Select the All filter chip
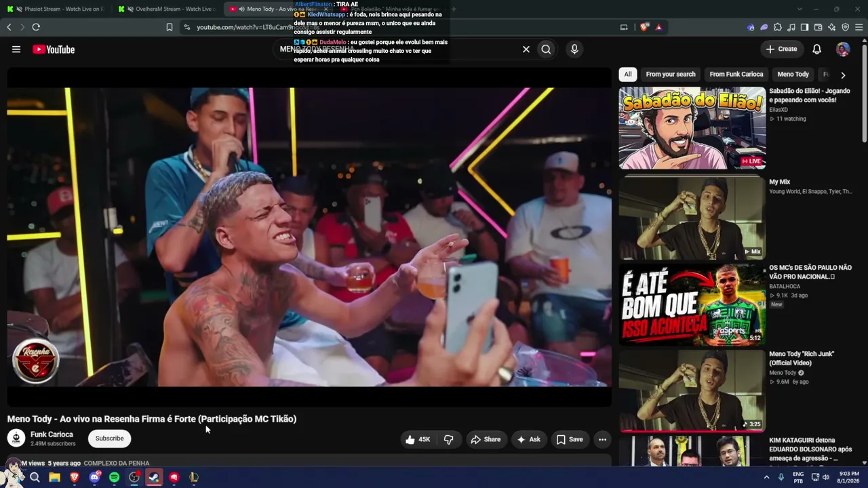The height and width of the screenshot is (488, 868). [628, 75]
